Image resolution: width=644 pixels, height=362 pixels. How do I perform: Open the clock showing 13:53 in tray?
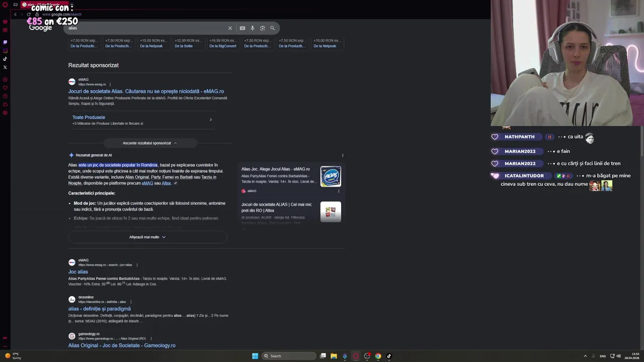631,356
